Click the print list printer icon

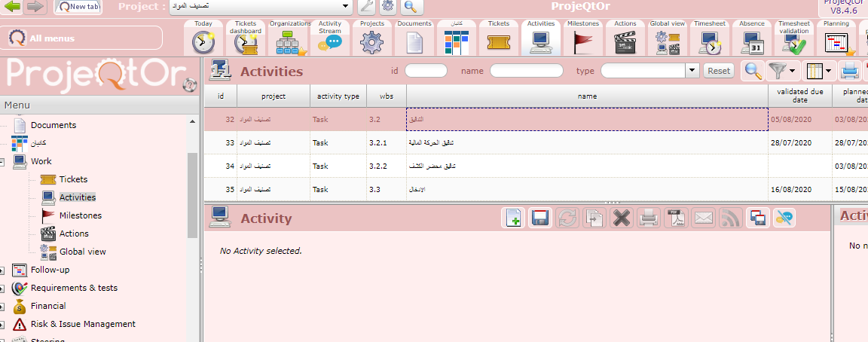click(850, 71)
